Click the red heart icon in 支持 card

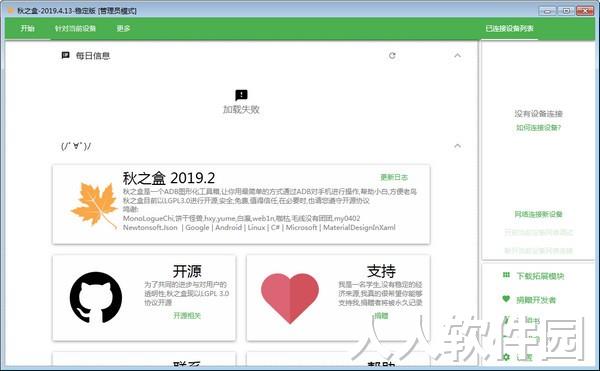coord(290,298)
